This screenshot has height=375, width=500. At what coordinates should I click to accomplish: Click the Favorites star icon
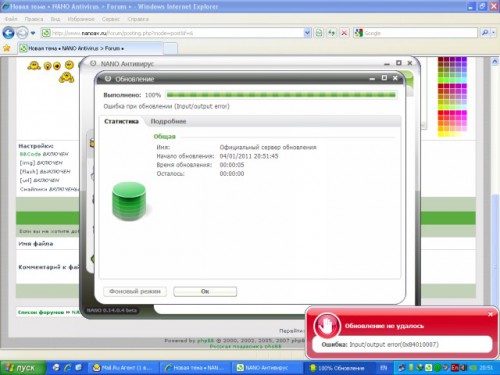click(6, 48)
